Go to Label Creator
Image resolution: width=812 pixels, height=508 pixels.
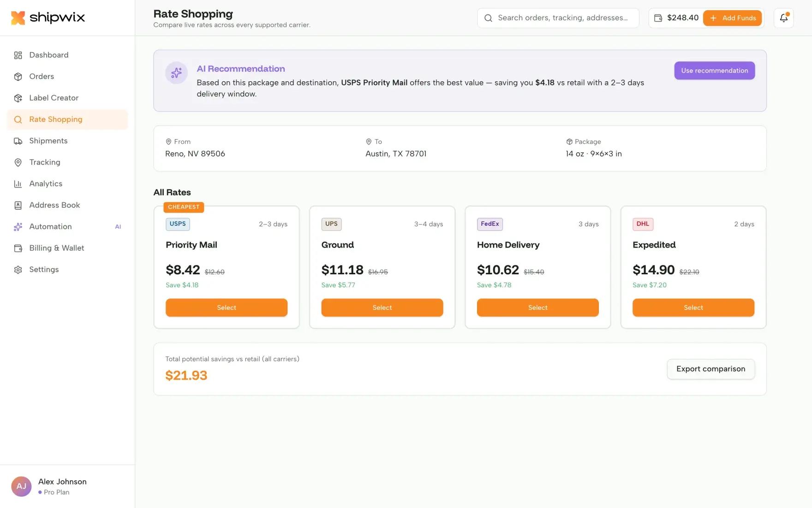point(67,98)
